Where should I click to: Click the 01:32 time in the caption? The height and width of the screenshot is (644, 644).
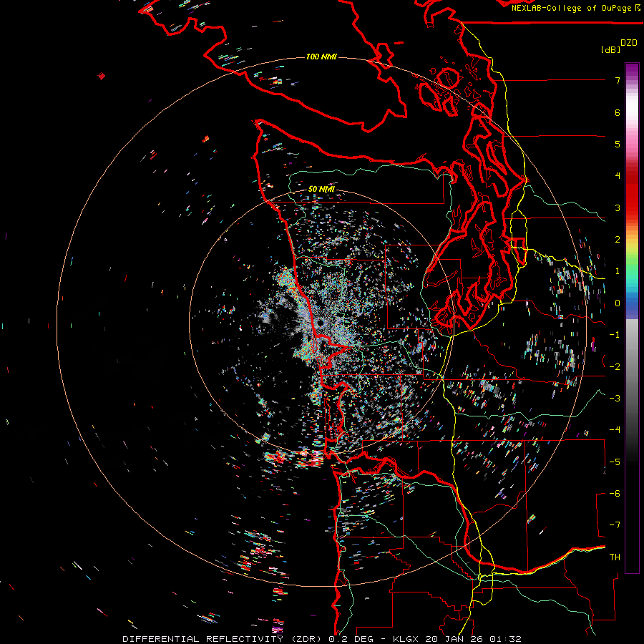(x=507, y=639)
